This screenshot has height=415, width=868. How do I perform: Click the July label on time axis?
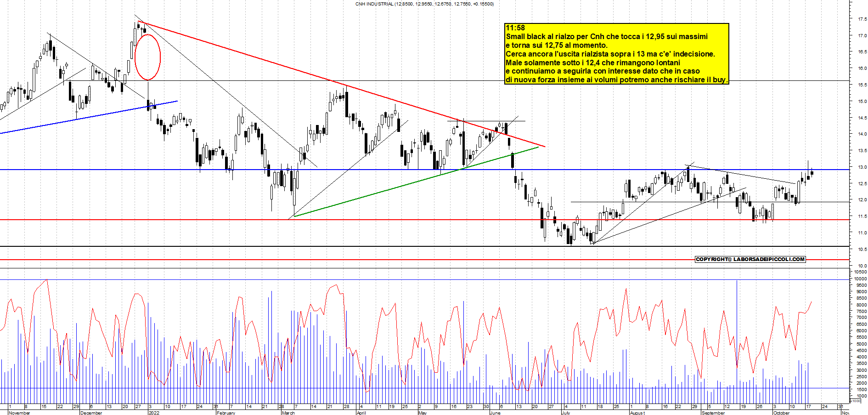[565, 413]
